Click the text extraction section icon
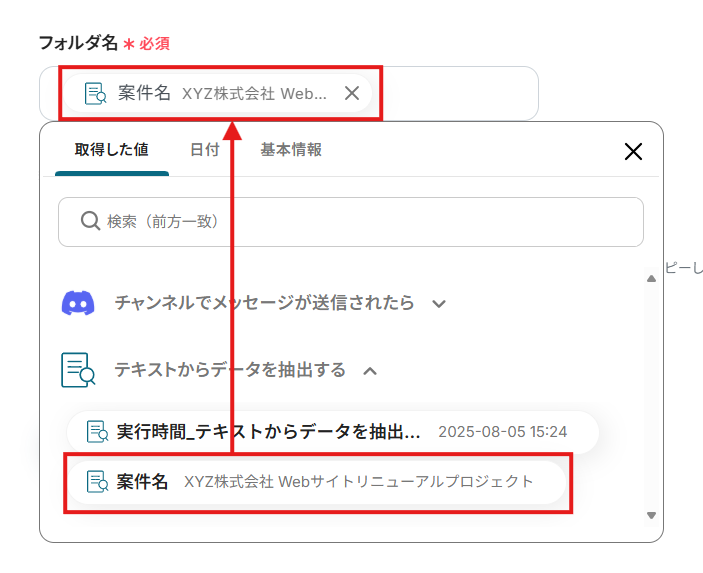Screen dimensions: 703x573 (78, 370)
